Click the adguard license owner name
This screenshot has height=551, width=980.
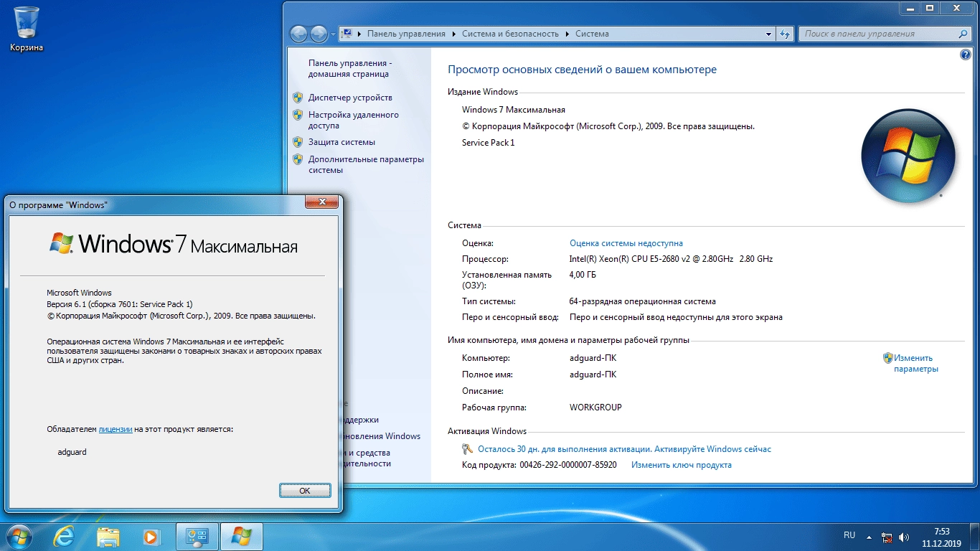(72, 452)
